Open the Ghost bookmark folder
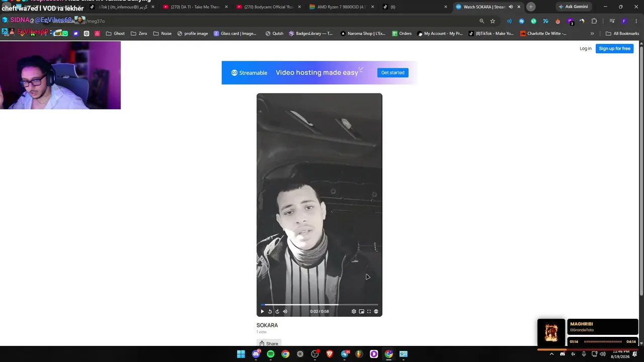This screenshot has width=644, height=362. click(115, 34)
